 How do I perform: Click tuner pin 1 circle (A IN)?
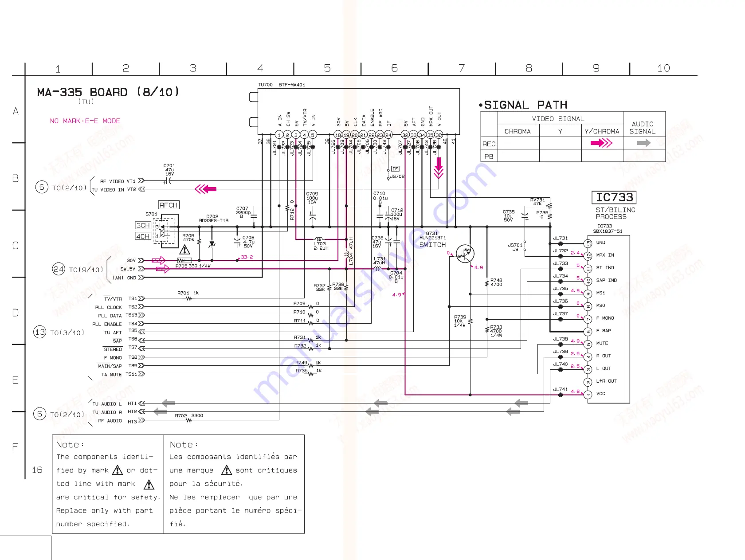coord(279,135)
